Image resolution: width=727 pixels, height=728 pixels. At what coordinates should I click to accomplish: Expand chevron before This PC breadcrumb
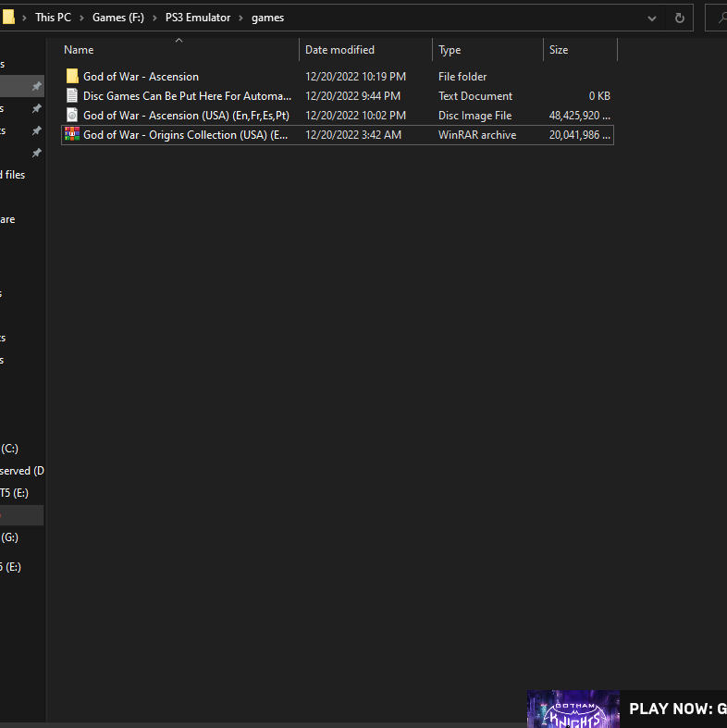coord(25,19)
